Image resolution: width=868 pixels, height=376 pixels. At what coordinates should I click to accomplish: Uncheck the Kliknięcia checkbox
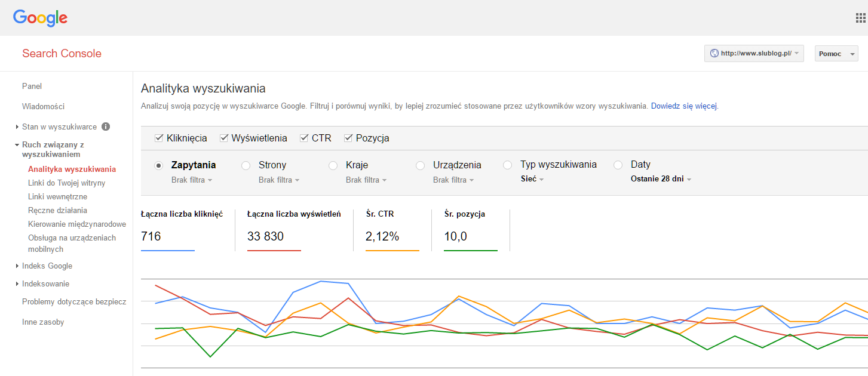click(x=159, y=138)
